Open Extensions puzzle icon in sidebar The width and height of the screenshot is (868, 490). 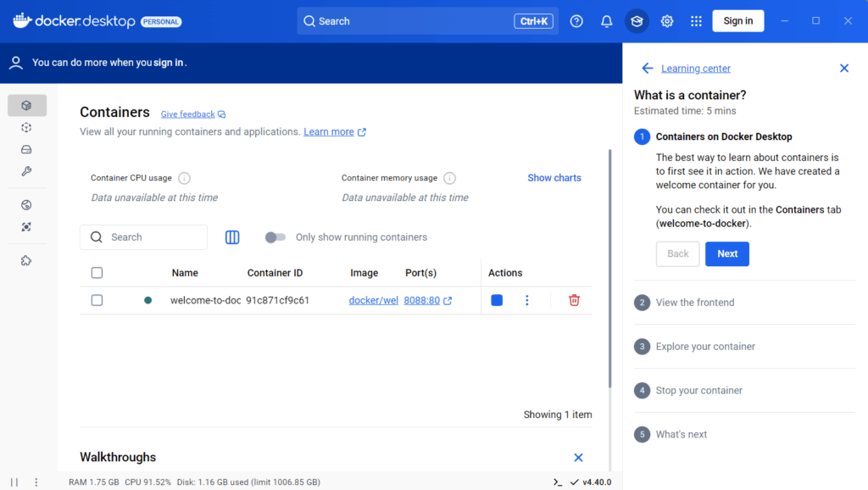[26, 261]
